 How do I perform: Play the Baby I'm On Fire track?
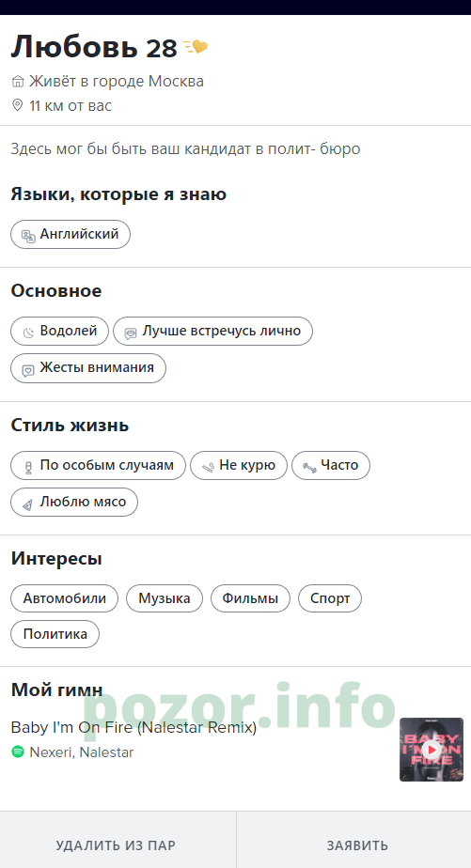pyautogui.click(x=432, y=750)
